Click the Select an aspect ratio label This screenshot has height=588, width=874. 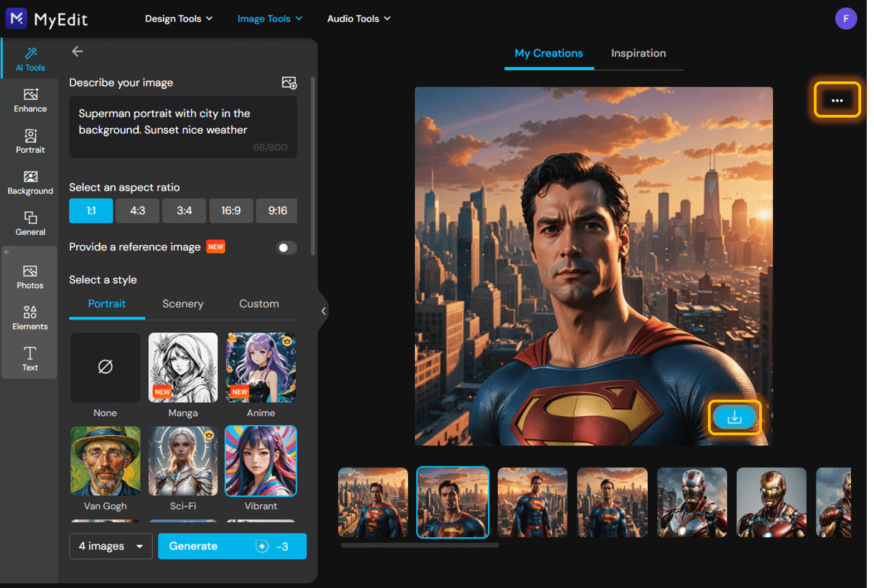124,187
